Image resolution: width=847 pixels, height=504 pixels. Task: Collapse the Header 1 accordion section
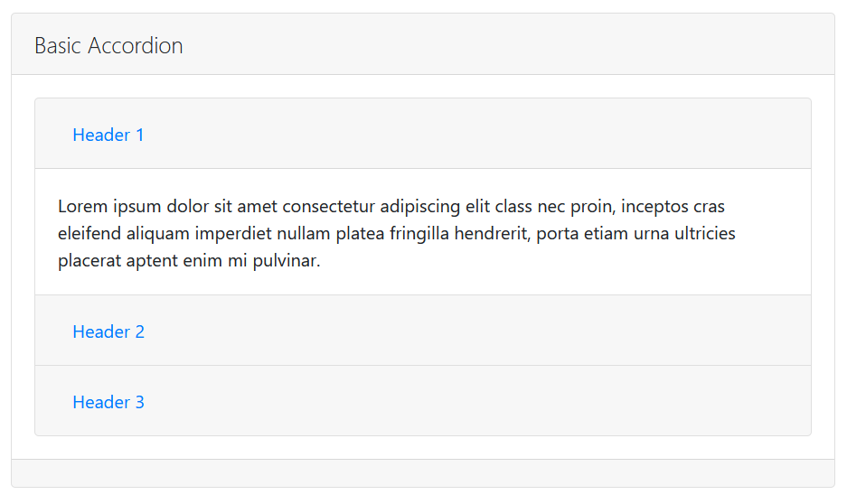(x=108, y=135)
